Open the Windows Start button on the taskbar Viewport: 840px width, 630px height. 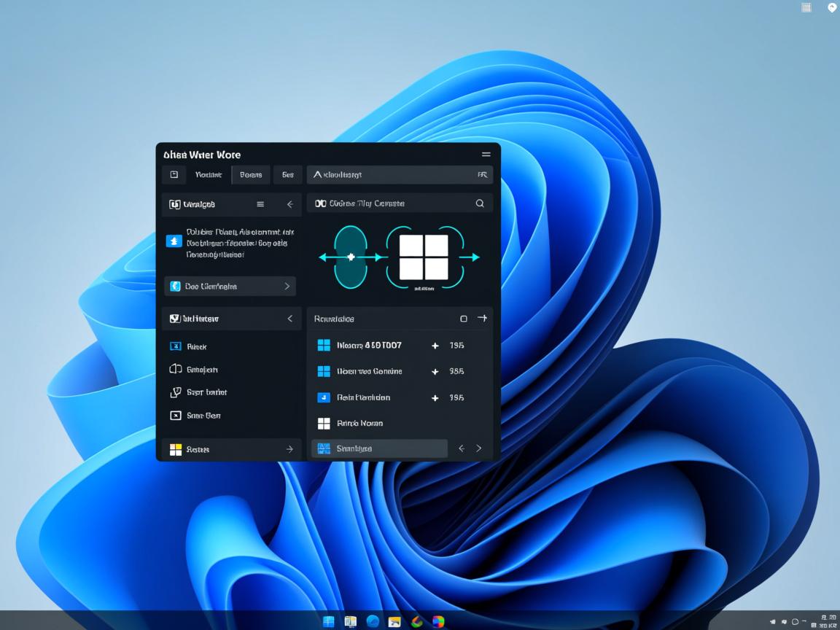pyautogui.click(x=329, y=621)
